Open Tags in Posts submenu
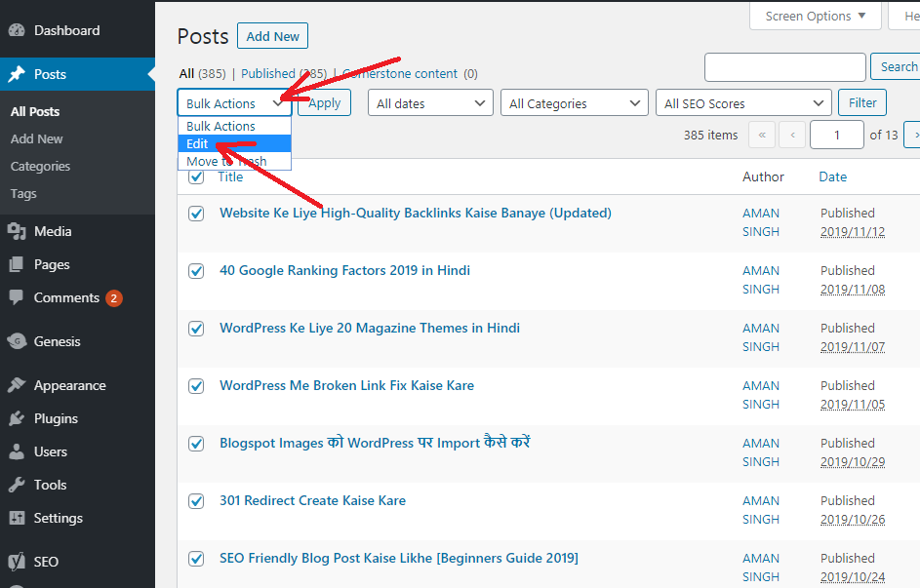The width and height of the screenshot is (920, 588). coord(23,193)
